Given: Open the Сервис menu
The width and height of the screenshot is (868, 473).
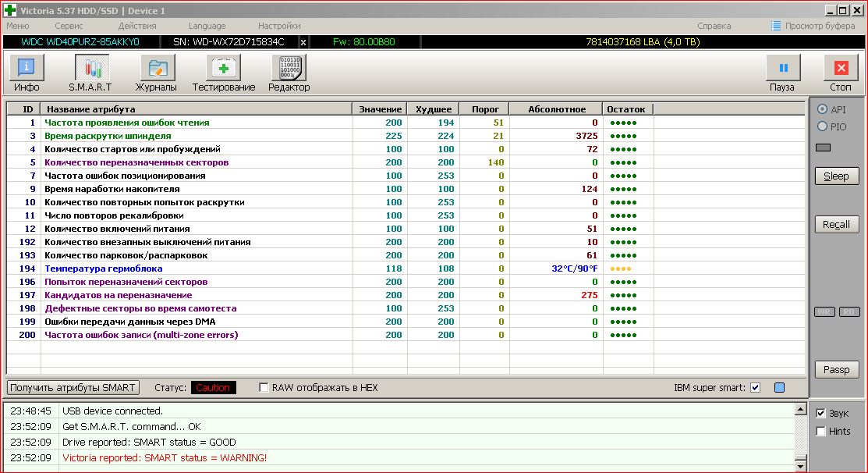Looking at the screenshot, I should click(69, 26).
